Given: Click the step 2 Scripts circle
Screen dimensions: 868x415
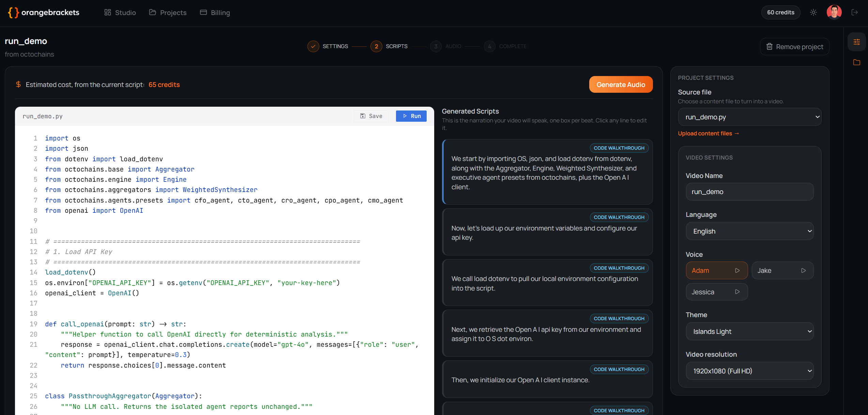Looking at the screenshot, I should pyautogui.click(x=376, y=46).
